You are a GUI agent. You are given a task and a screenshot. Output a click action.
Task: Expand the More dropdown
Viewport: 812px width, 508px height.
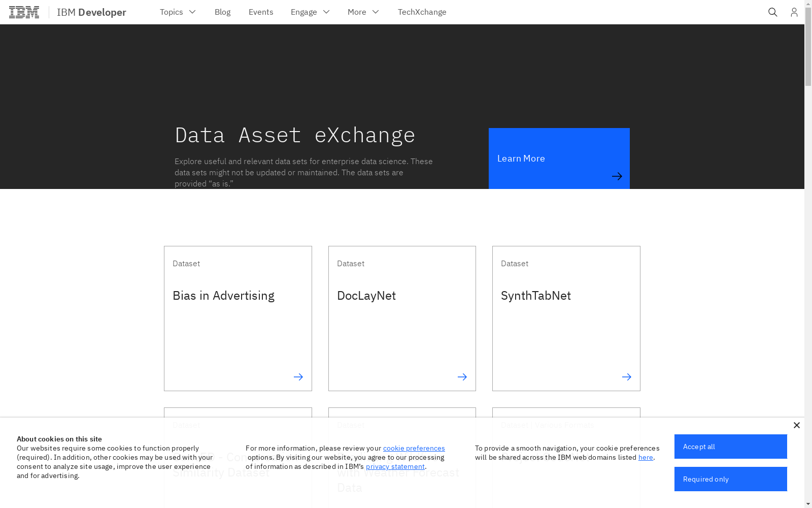pos(363,12)
